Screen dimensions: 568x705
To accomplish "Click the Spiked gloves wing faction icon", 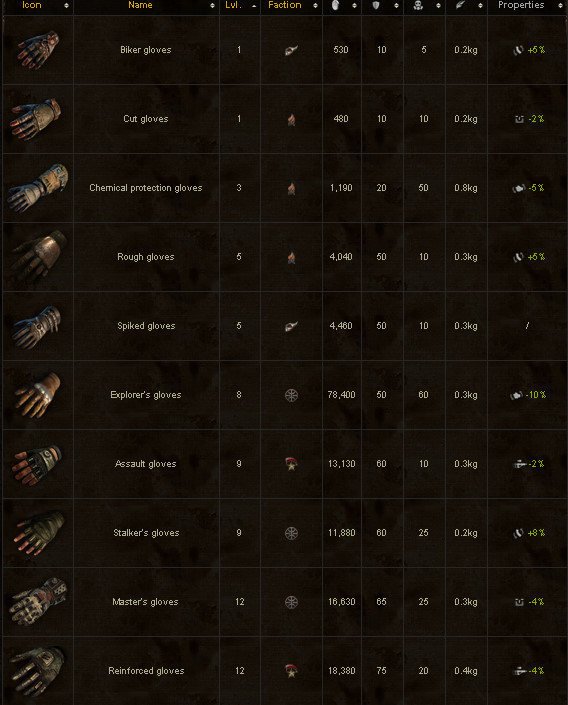I will click(291, 326).
